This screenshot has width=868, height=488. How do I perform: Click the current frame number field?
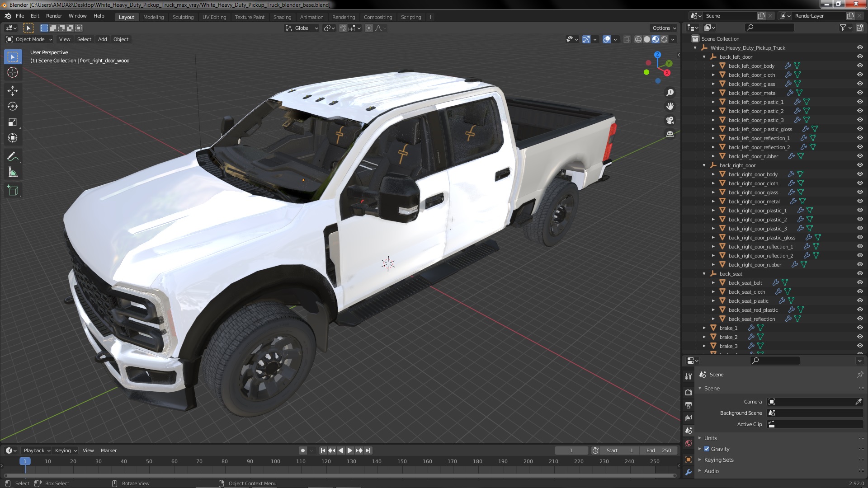coord(571,450)
